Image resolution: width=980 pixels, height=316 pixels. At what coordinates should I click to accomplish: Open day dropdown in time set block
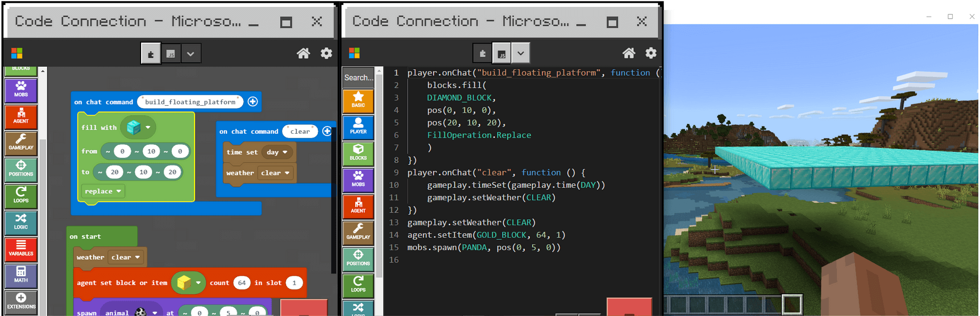[x=277, y=152]
